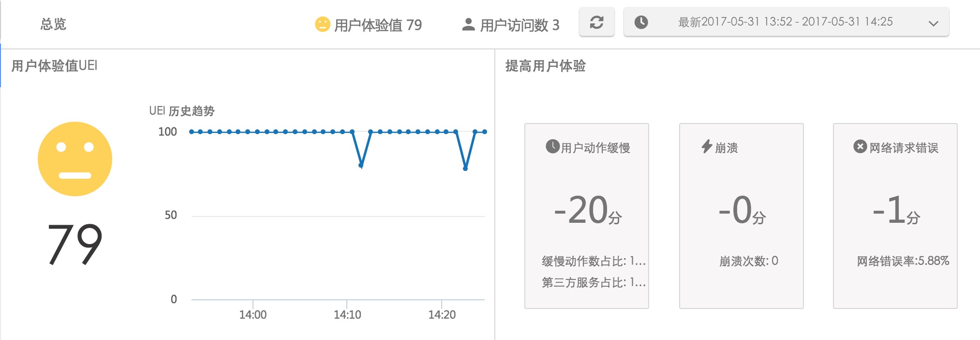Click the lightning bolt icon on 崩溃 card
The image size is (980, 340).
click(707, 146)
